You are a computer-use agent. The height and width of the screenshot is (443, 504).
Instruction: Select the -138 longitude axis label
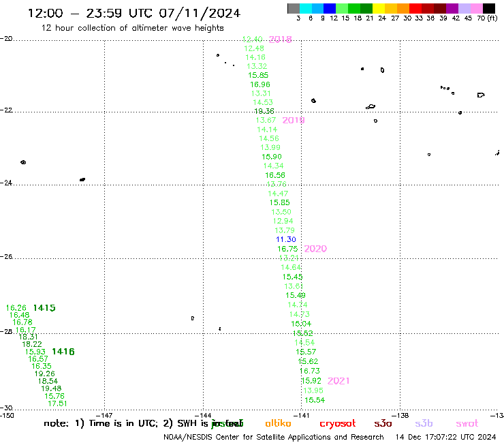click(400, 415)
